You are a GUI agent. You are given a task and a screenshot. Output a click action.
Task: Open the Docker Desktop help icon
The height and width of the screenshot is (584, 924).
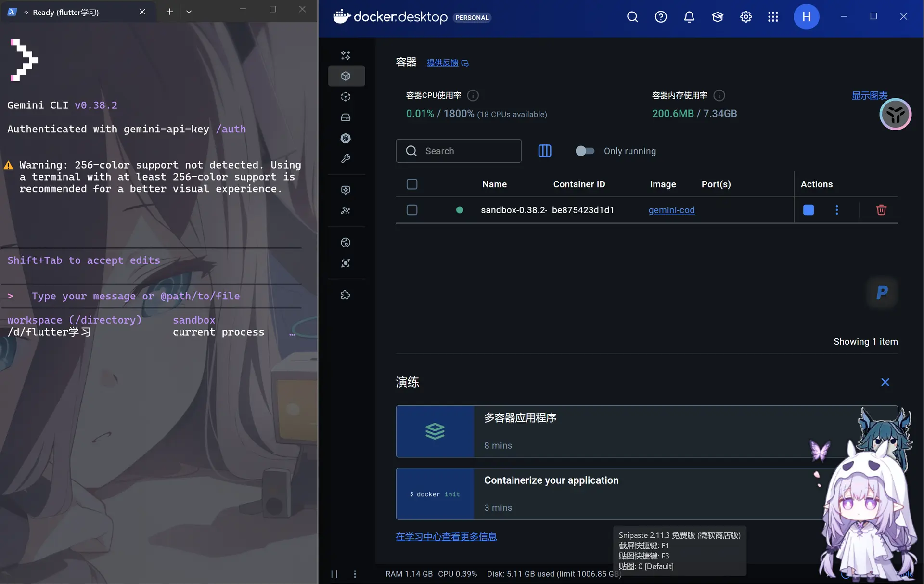[661, 17]
